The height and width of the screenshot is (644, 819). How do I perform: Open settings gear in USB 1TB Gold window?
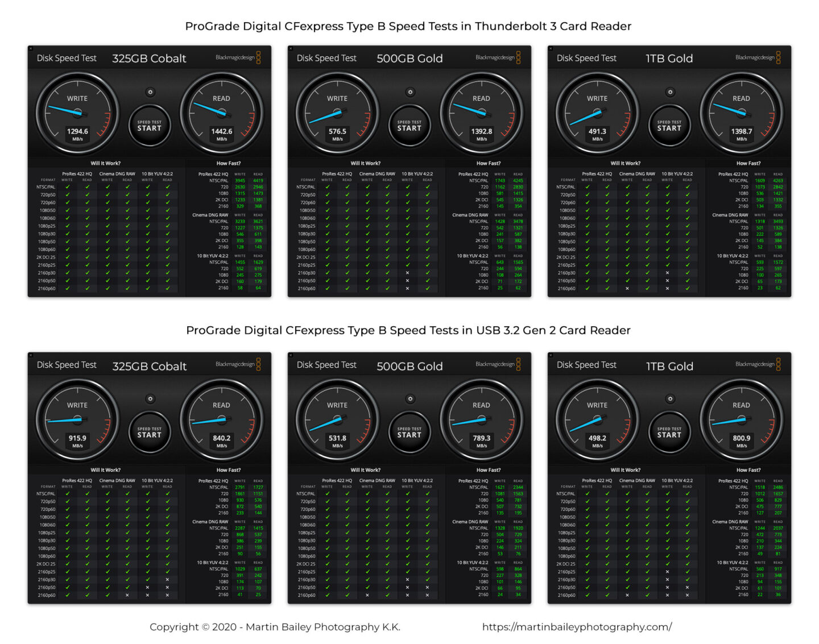(x=670, y=399)
